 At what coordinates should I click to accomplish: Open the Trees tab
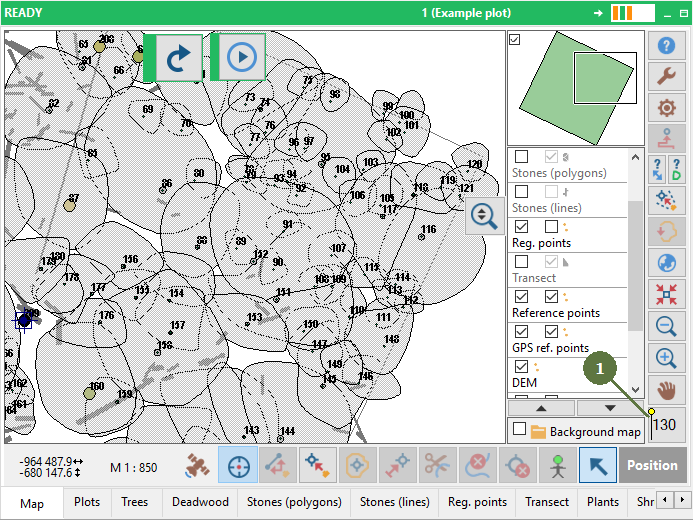coord(134,502)
